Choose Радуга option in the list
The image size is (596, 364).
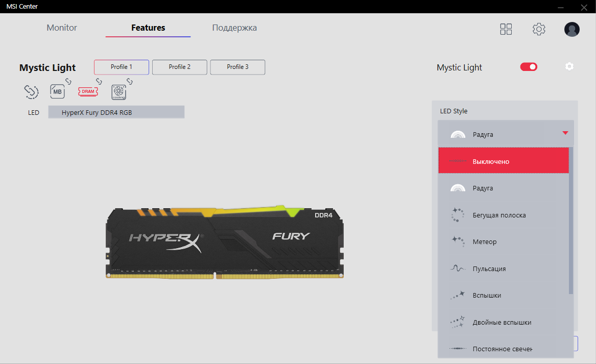(503, 188)
